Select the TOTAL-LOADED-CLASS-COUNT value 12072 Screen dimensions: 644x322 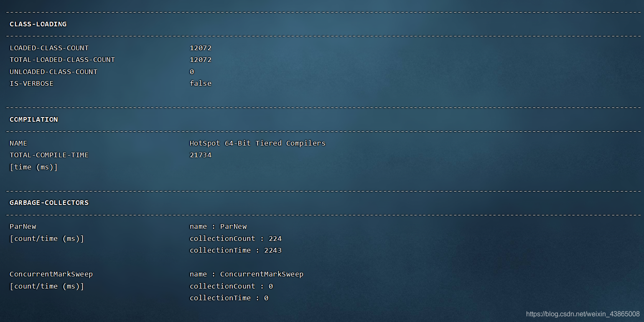click(201, 60)
